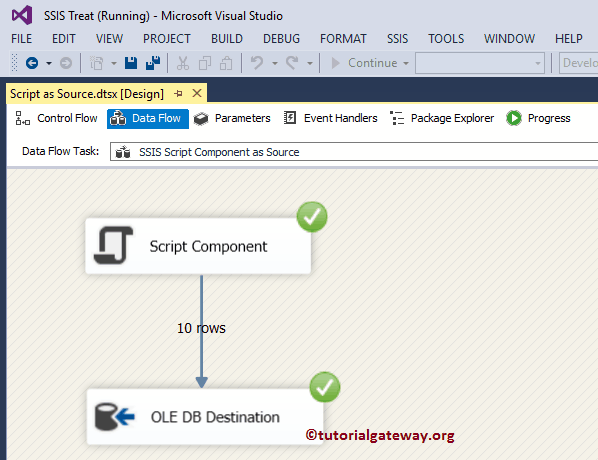Open the Data Flow Task selector dropdown
Screen dimensions: 598x460
354,152
